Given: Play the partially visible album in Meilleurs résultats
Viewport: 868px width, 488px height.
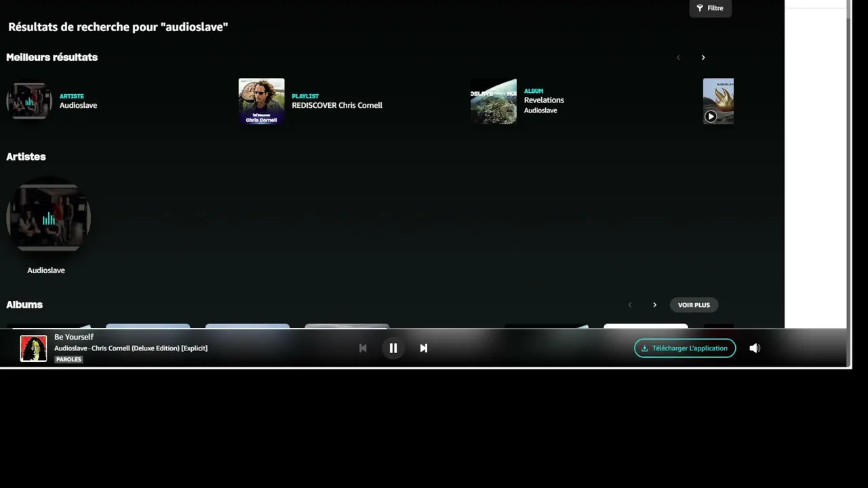Looking at the screenshot, I should pos(711,116).
